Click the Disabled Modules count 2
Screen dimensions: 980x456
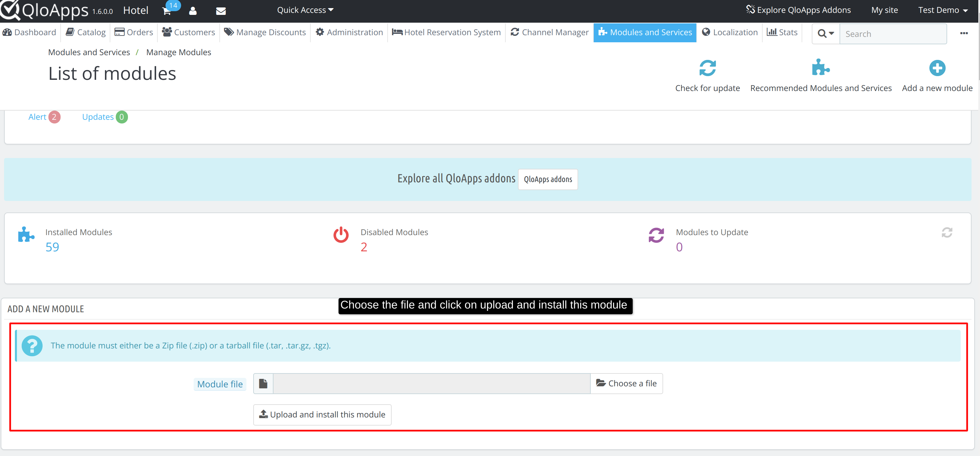click(x=364, y=248)
